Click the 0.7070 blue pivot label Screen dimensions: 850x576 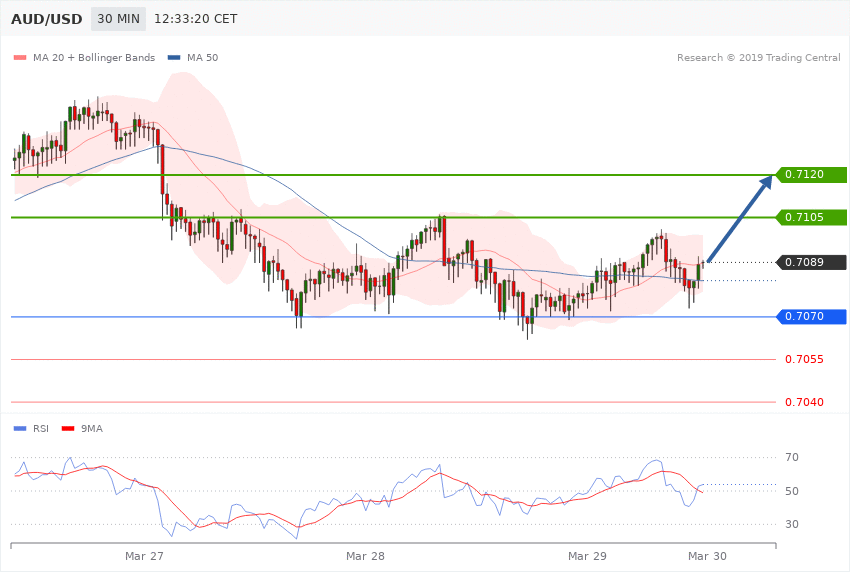pos(811,316)
